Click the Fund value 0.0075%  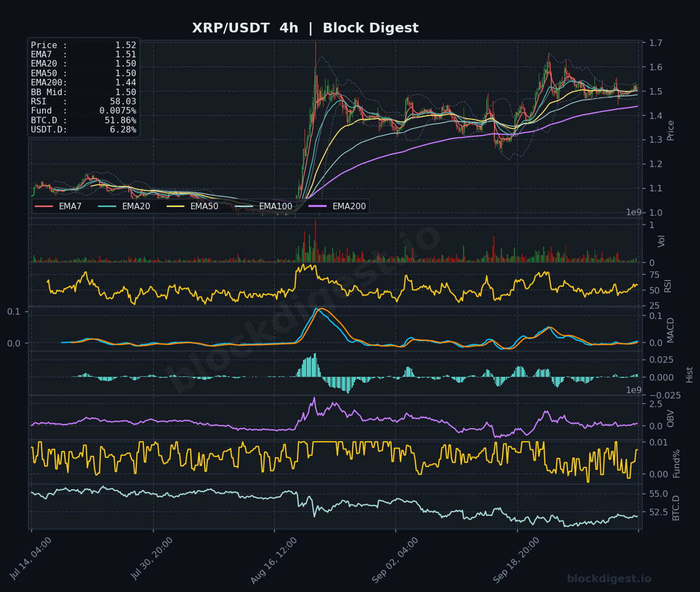tap(118, 111)
